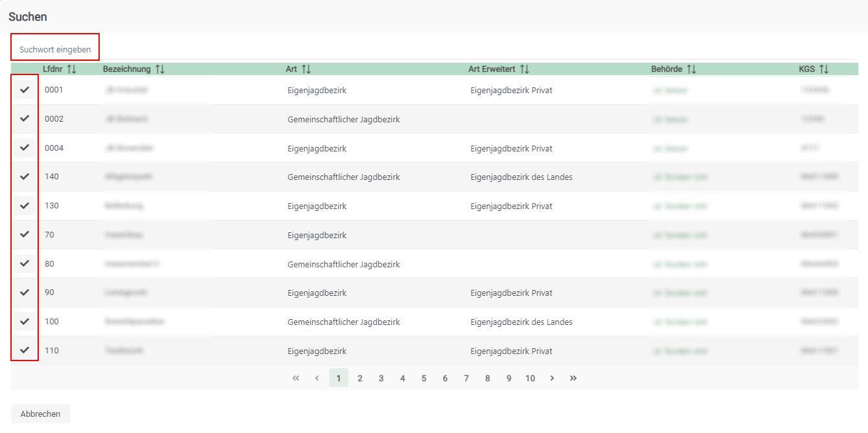Open page 5 of results
Viewport: 868px width, 433px height.
[x=424, y=378]
